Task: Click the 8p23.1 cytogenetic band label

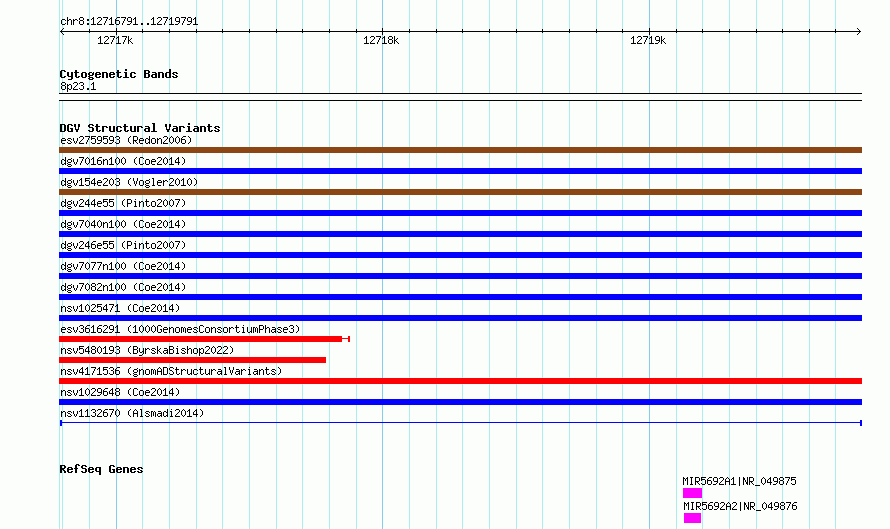Action: (78, 86)
